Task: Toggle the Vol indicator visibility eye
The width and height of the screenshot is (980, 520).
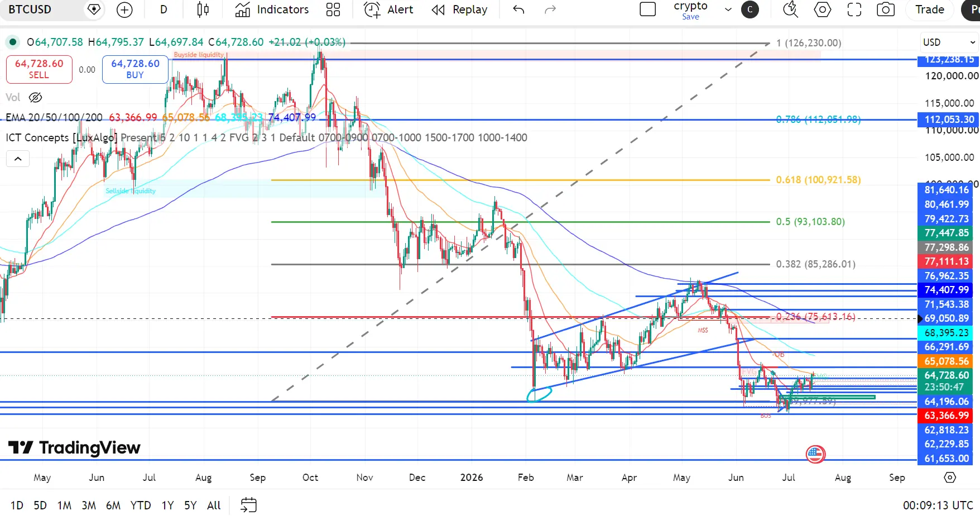Action: (x=35, y=98)
